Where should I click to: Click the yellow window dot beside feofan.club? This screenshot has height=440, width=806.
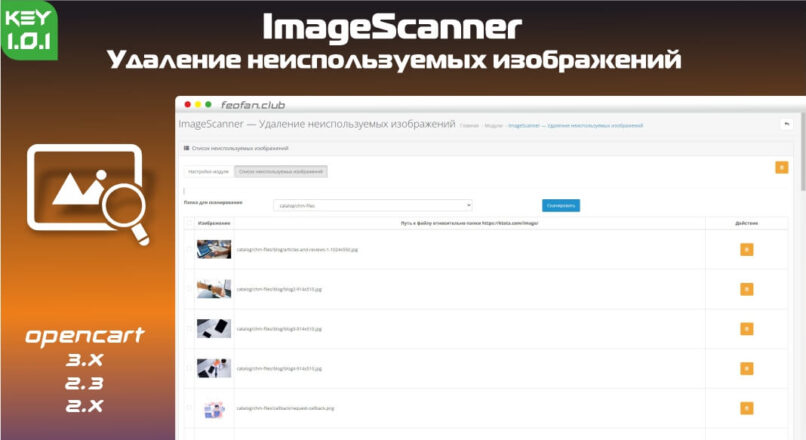[198, 104]
